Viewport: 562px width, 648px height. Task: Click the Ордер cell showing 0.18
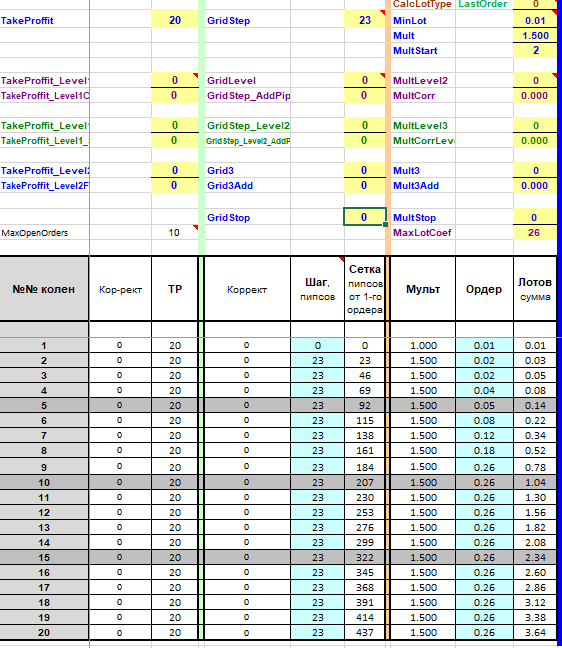click(484, 450)
